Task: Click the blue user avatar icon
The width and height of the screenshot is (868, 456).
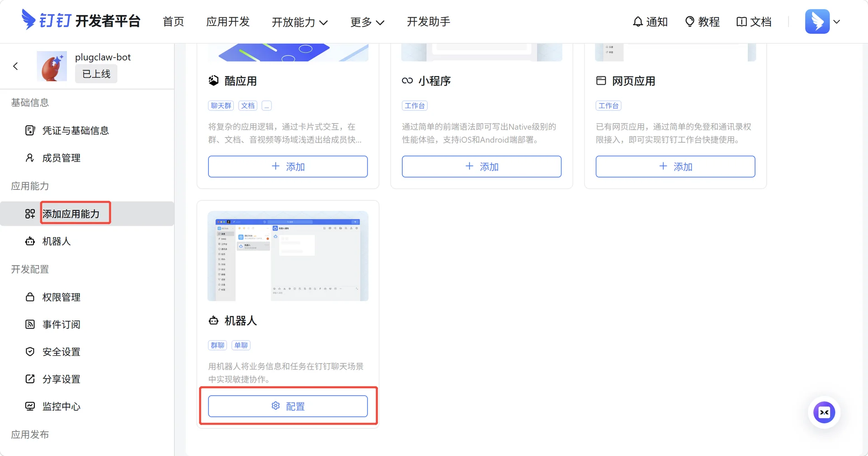Action: (x=817, y=21)
